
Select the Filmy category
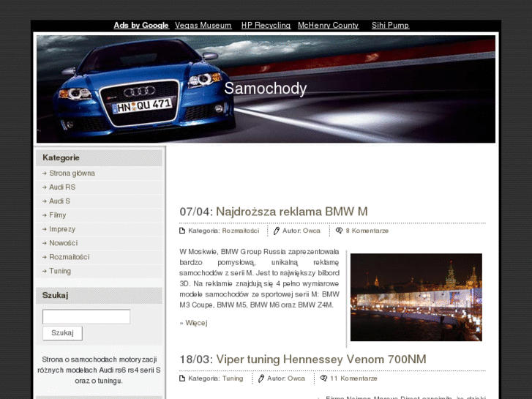tap(57, 215)
